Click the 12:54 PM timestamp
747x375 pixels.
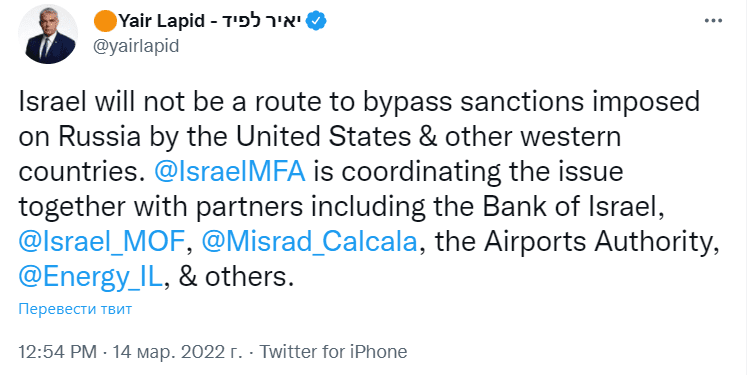58,352
